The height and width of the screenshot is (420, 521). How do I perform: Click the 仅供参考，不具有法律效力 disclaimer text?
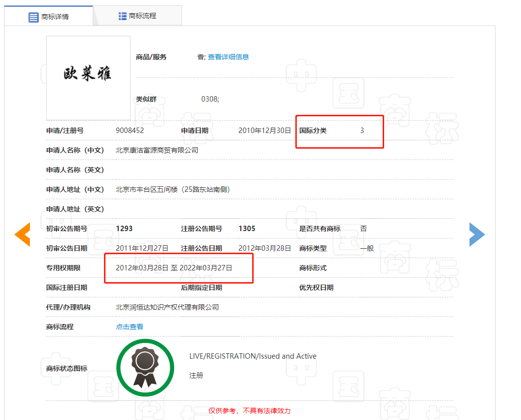[x=250, y=411]
